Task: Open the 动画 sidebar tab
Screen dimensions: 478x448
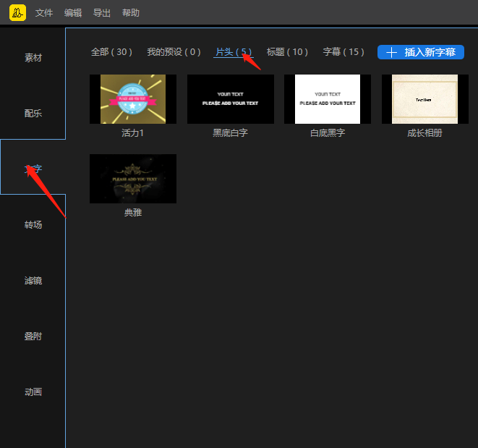Action: pyautogui.click(x=33, y=392)
